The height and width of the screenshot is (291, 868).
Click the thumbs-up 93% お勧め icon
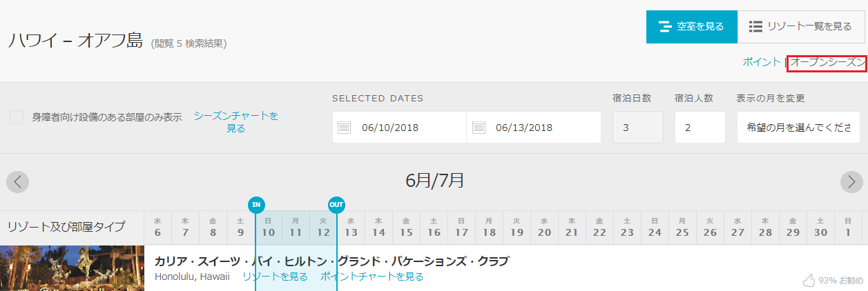[809, 281]
